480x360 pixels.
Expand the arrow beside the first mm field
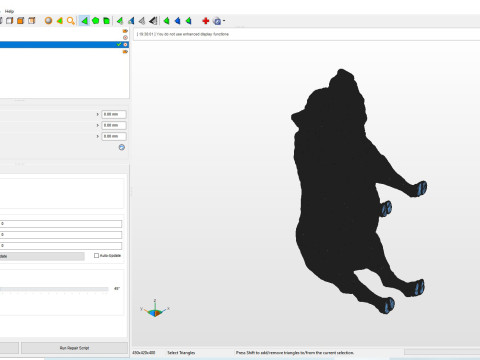pyautogui.click(x=98, y=114)
